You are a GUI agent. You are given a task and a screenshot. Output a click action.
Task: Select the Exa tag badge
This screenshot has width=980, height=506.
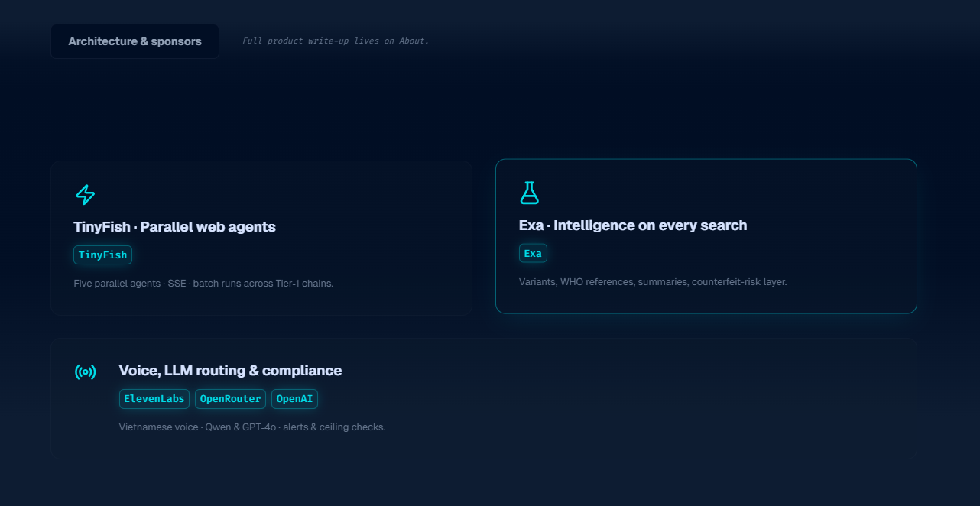[x=533, y=253]
